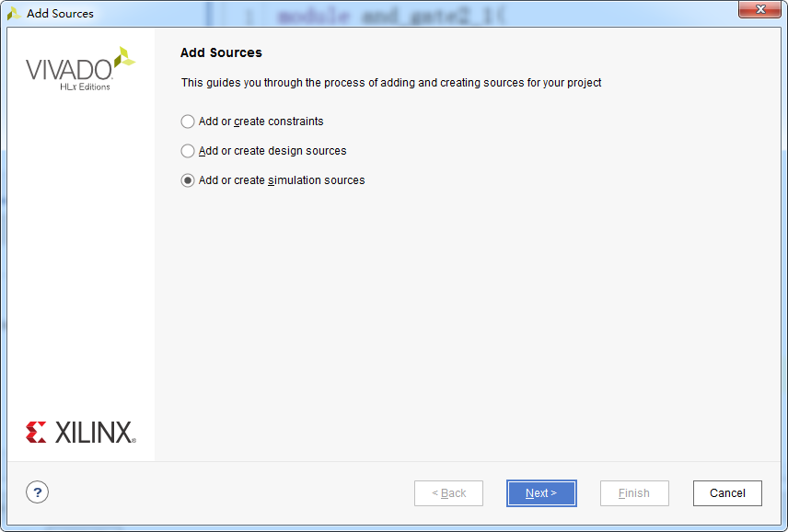Click the Finish button
Screen dimensions: 788x532
(x=634, y=493)
